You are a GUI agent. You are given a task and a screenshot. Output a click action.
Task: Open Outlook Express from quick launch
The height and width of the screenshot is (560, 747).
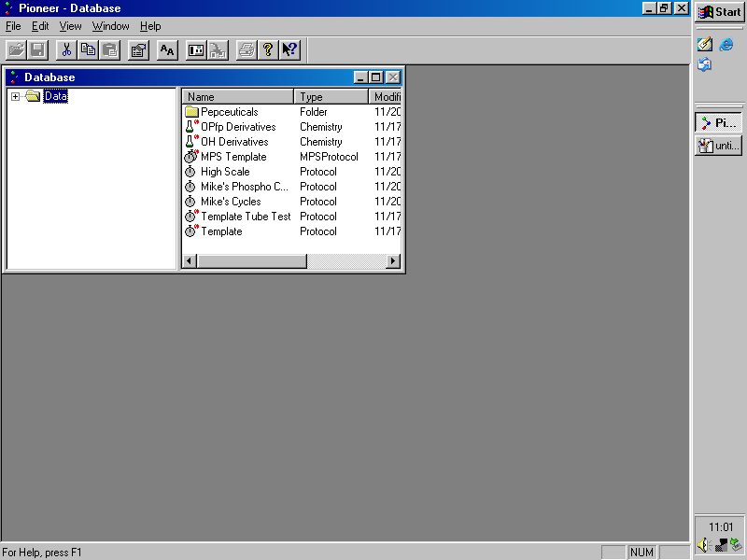[x=705, y=63]
